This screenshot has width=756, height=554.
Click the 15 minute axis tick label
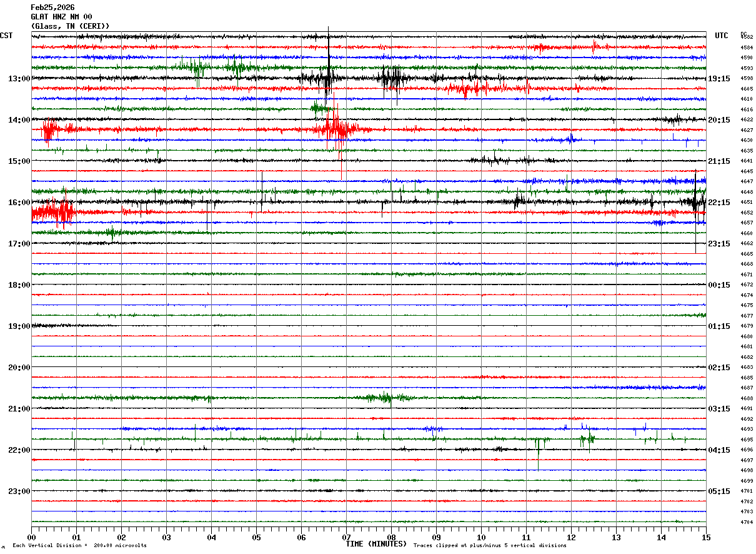(706, 537)
